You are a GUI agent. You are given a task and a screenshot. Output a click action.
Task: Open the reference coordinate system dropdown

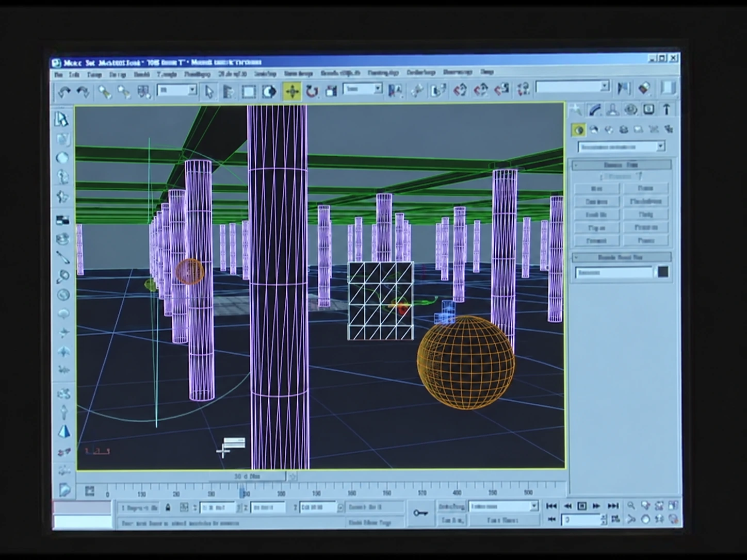[x=363, y=89]
